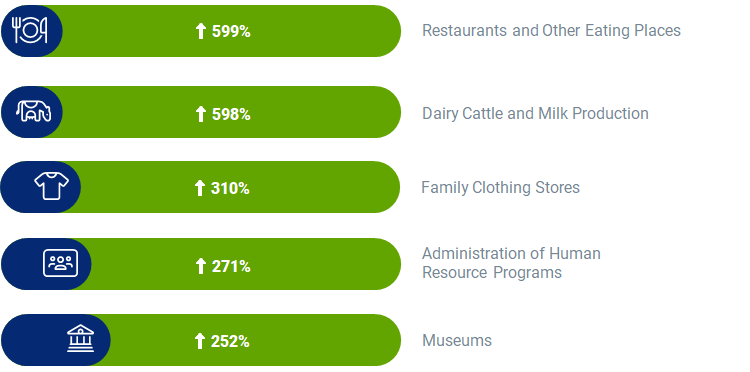Click the up arrow beside 310%
750x372 pixels.
click(x=200, y=188)
